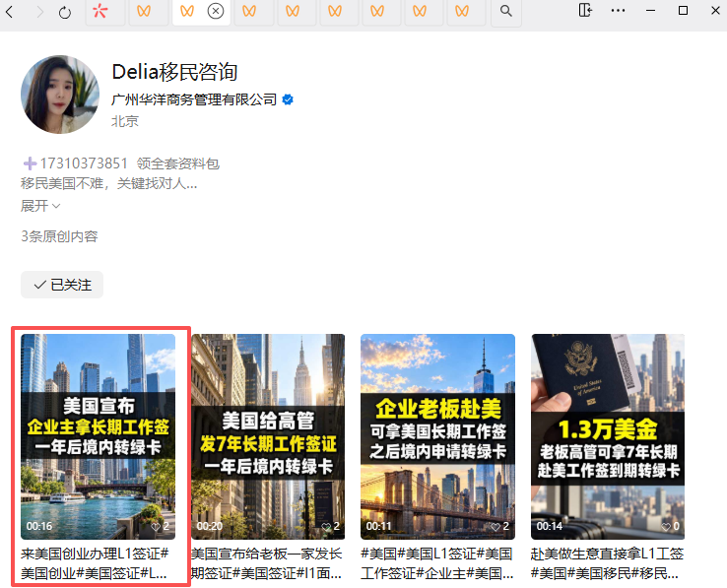This screenshot has width=727, height=588.
Task: Open the search magnifier in tab bar
Action: pyautogui.click(x=505, y=11)
